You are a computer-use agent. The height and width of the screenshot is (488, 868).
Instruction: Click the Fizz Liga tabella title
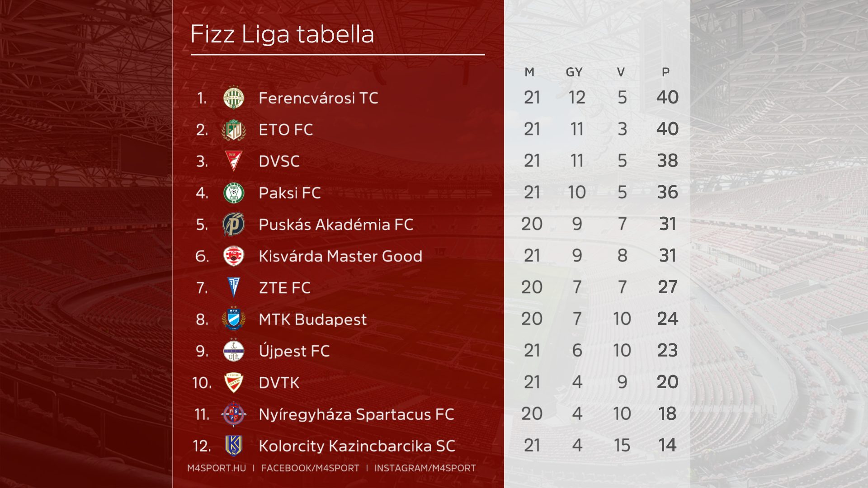(x=282, y=34)
